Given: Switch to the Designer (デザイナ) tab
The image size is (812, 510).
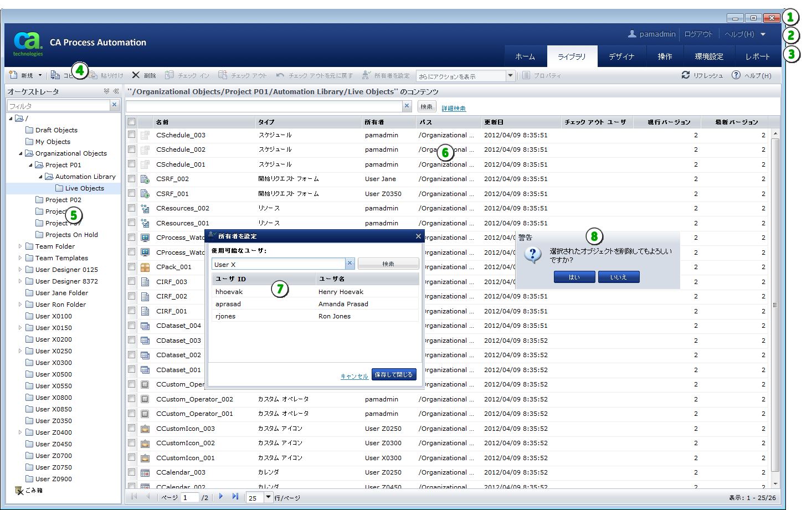Looking at the screenshot, I should click(x=621, y=56).
